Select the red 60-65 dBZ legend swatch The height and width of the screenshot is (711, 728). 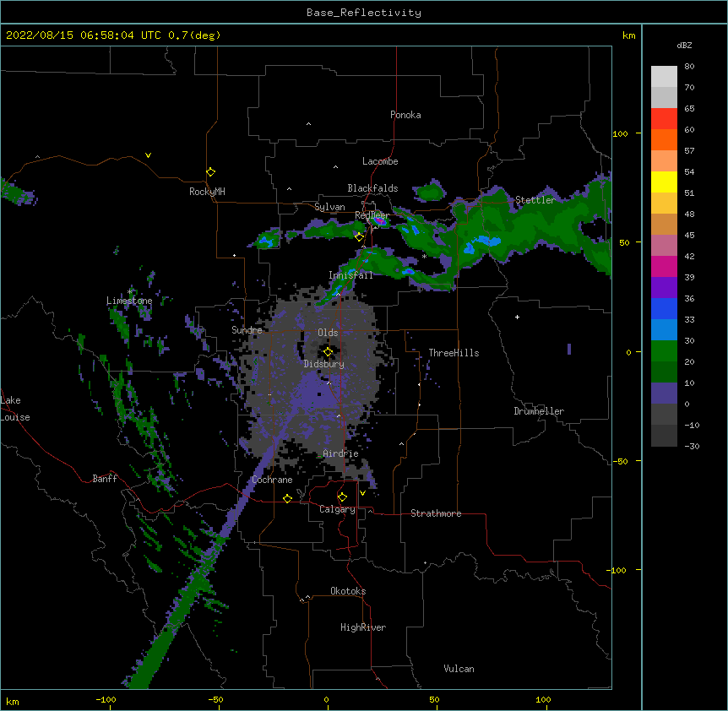click(x=664, y=118)
